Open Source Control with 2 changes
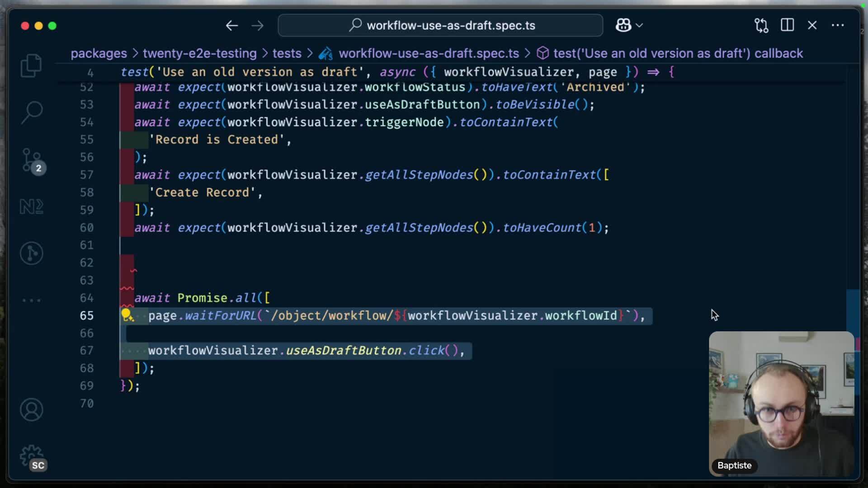The height and width of the screenshot is (488, 868). pos(31,160)
